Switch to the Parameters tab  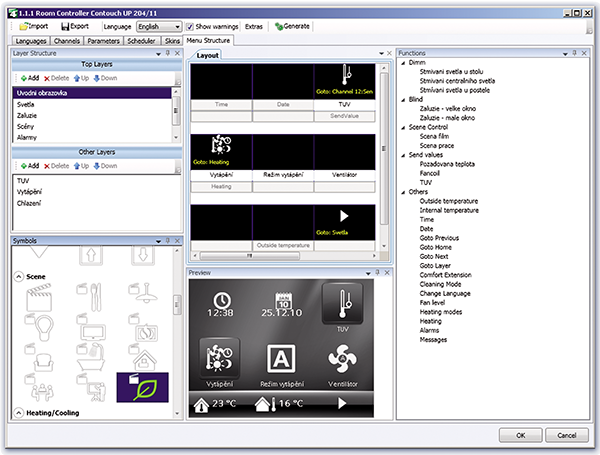click(103, 41)
